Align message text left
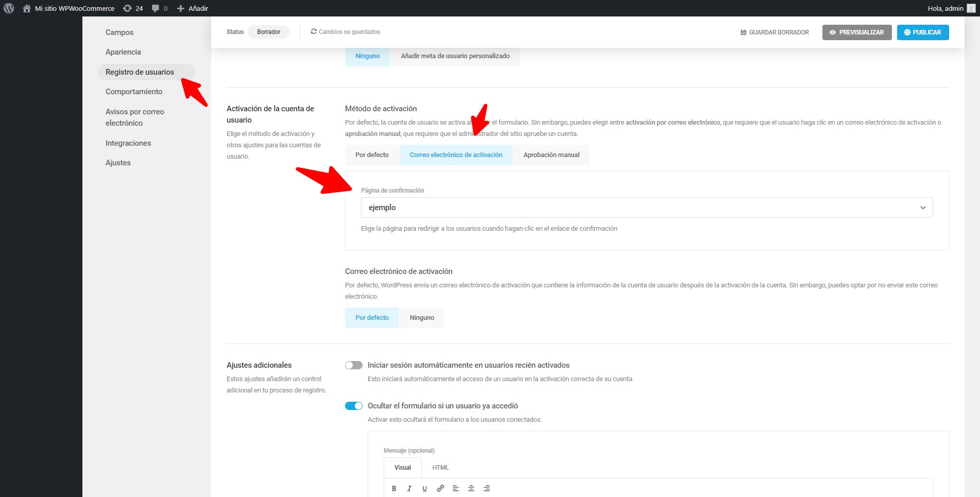This screenshot has height=497, width=980. 456,488
